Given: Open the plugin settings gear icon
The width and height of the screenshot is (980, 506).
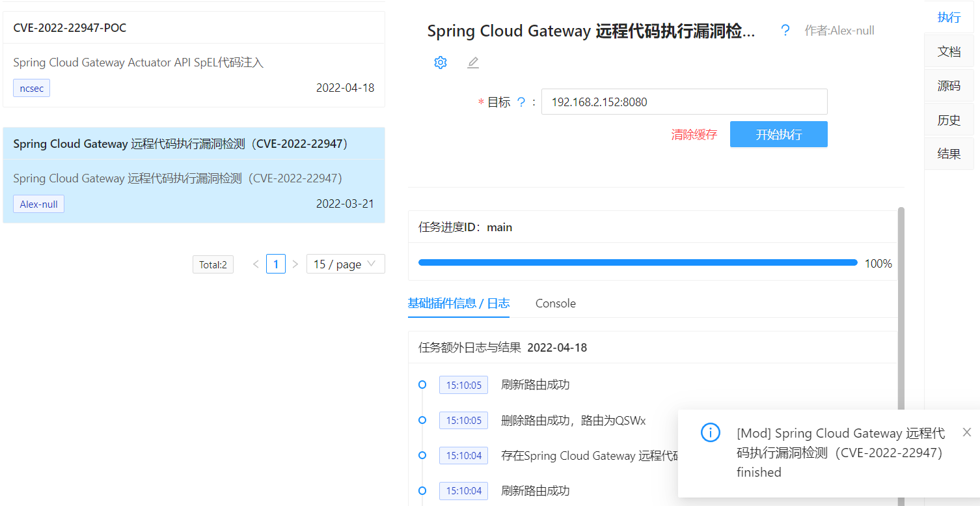Looking at the screenshot, I should coord(441,63).
